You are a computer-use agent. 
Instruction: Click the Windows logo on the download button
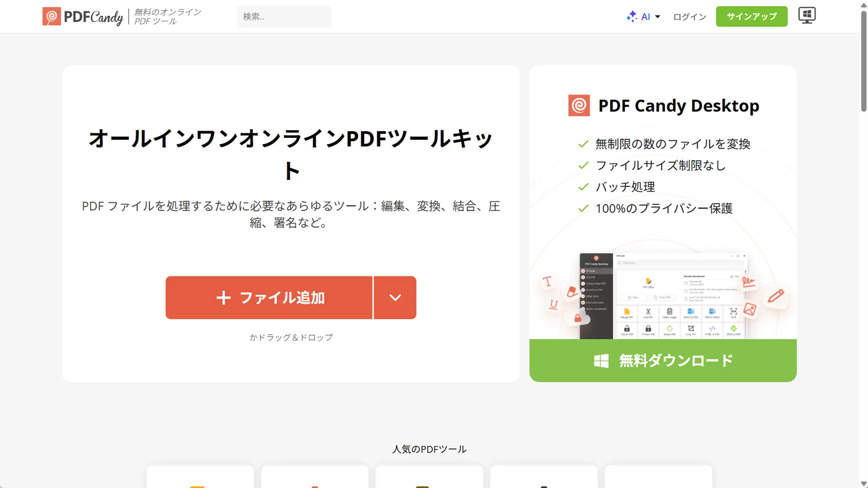(601, 361)
